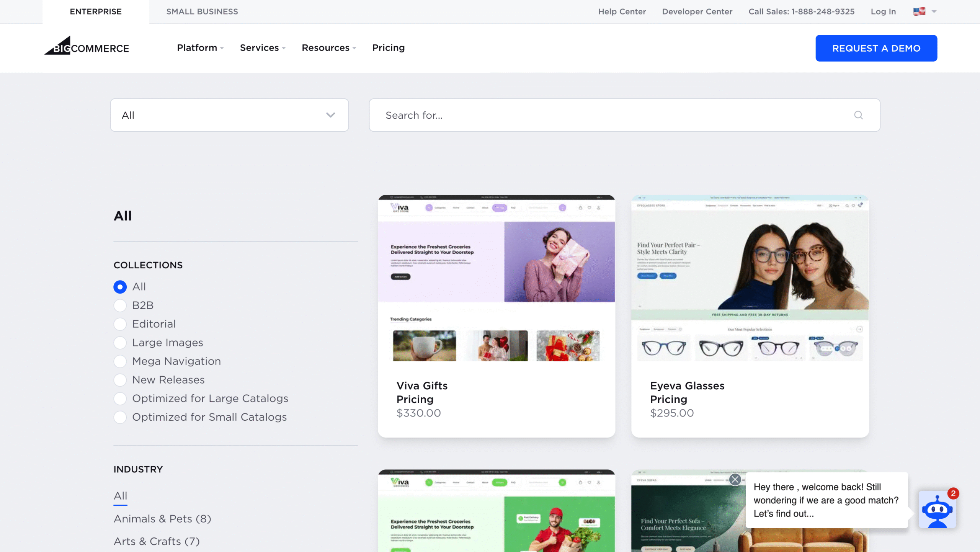Image resolution: width=980 pixels, height=552 pixels.
Task: Expand the Resources menu
Action: 328,48
